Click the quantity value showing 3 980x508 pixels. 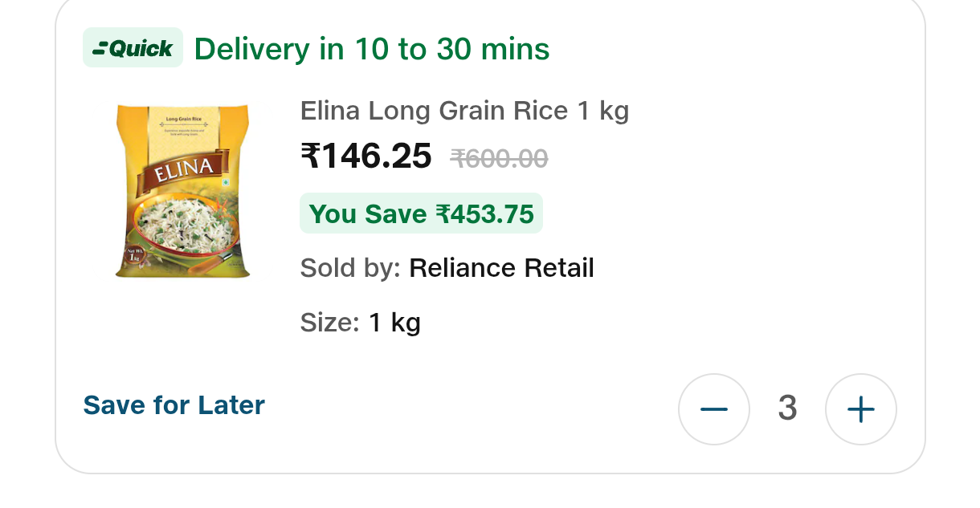tap(786, 408)
